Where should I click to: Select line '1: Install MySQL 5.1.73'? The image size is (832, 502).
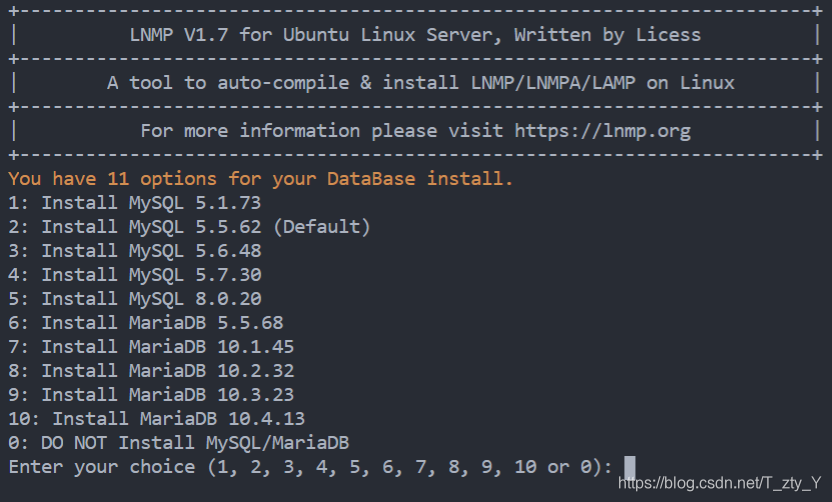point(135,203)
